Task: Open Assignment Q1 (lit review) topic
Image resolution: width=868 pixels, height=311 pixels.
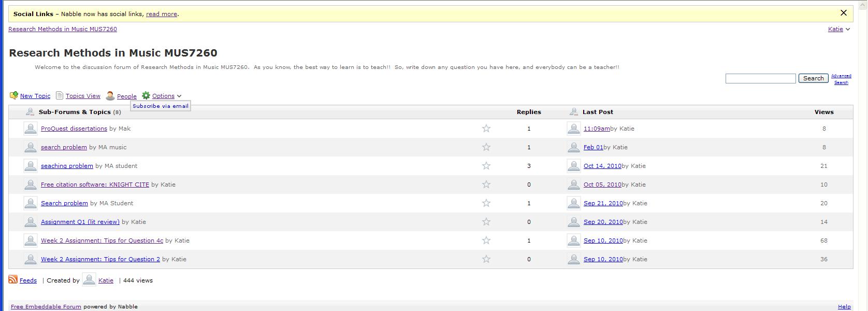Action: (80, 222)
